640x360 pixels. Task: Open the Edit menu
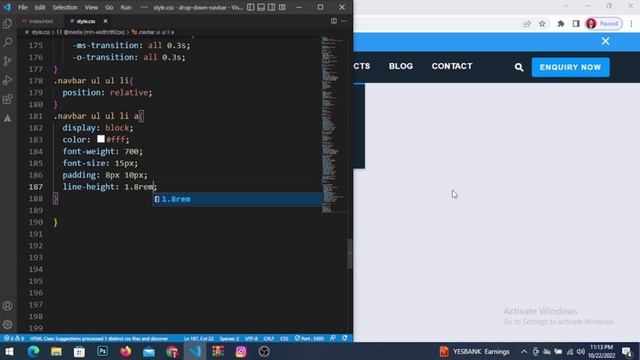pyautogui.click(x=40, y=7)
